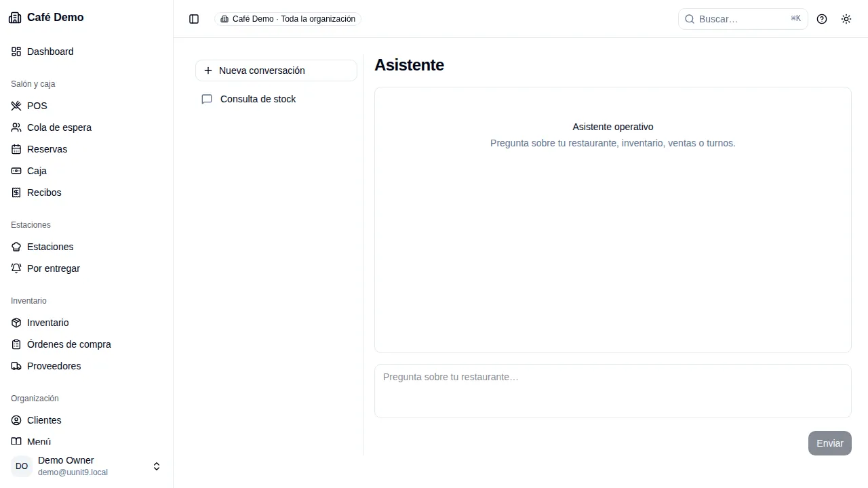Open Cola de espera page
This screenshot has width=868, height=488.
tap(87, 127)
